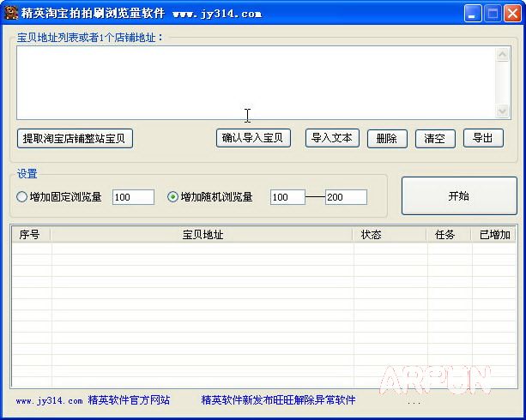
Task: Click 提取淘宝店铺整站宝贝 button
Action: click(x=75, y=139)
